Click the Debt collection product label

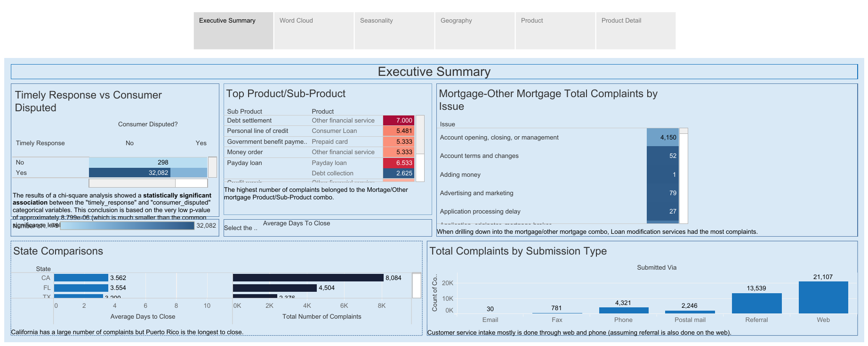(x=332, y=173)
